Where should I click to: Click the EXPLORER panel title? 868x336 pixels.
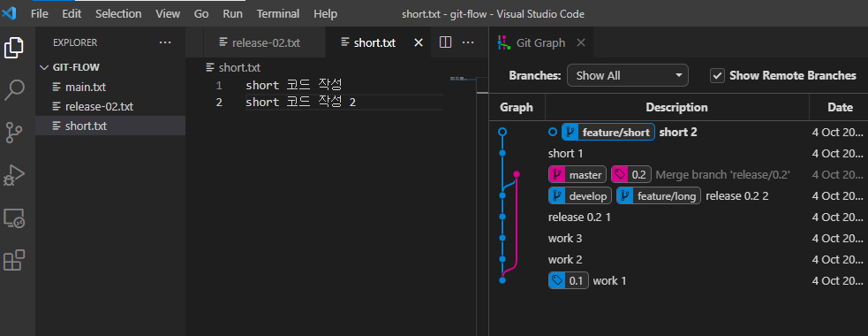click(75, 42)
